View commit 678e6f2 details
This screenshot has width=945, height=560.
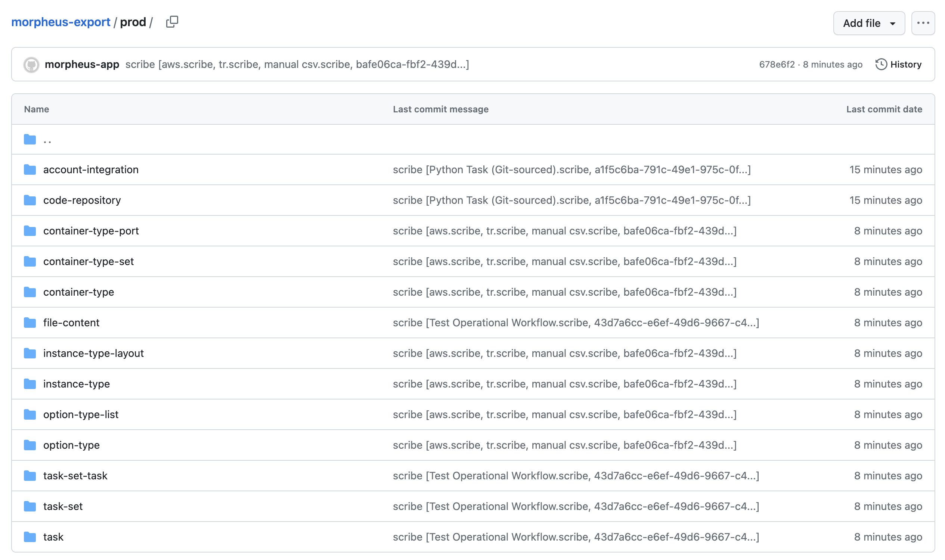pos(777,65)
